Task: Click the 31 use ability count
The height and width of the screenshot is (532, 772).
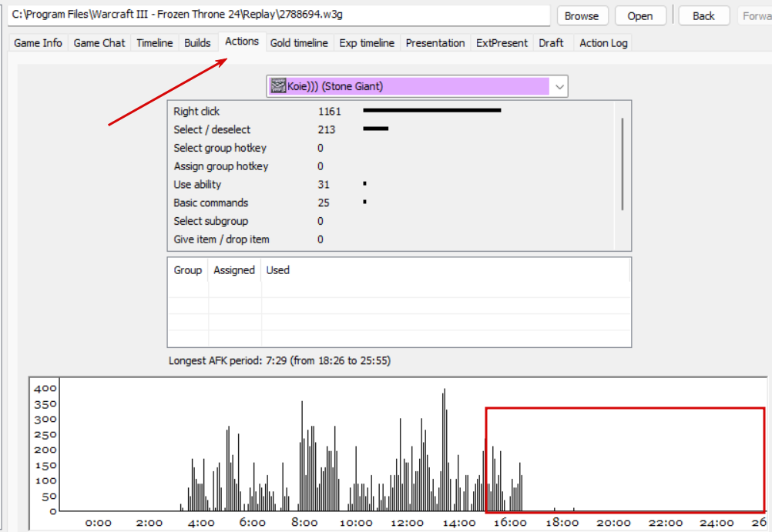Action: click(324, 184)
